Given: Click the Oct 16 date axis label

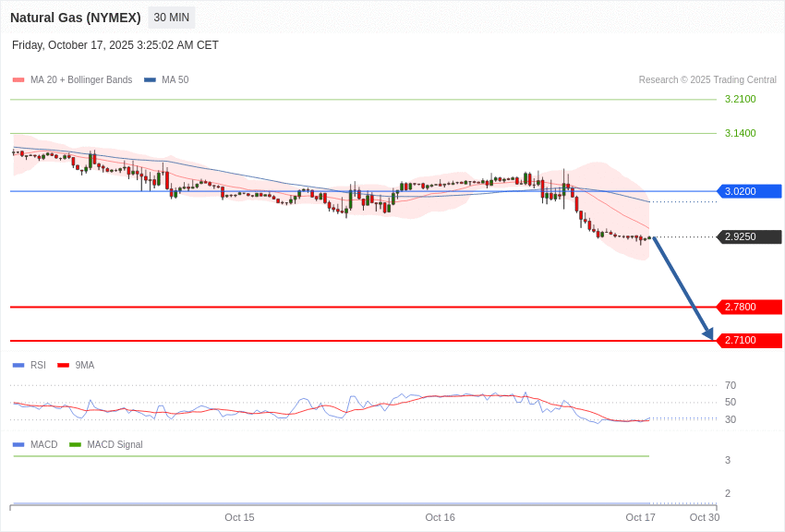Looking at the screenshot, I should point(440,517).
